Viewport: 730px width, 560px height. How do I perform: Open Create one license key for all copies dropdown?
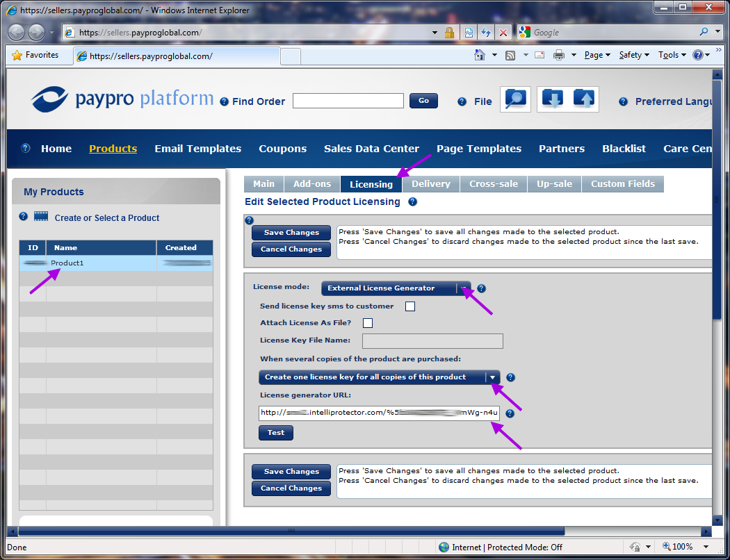380,377
